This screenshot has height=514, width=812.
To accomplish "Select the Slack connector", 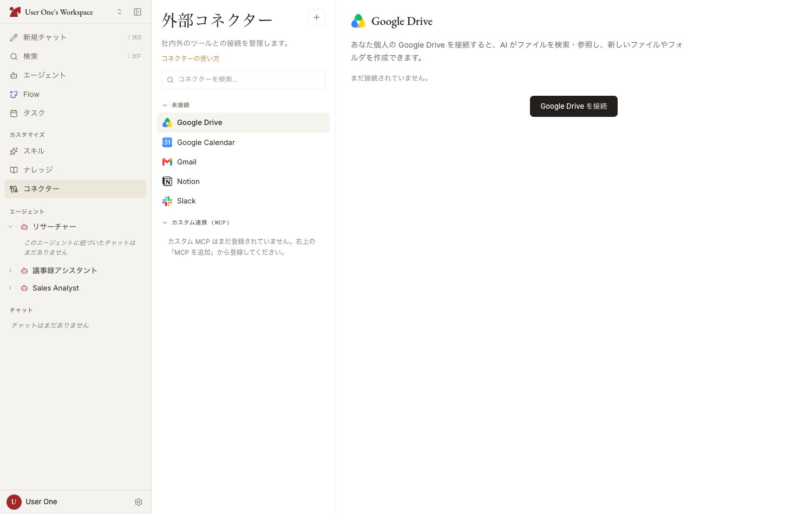I will 243,201.
